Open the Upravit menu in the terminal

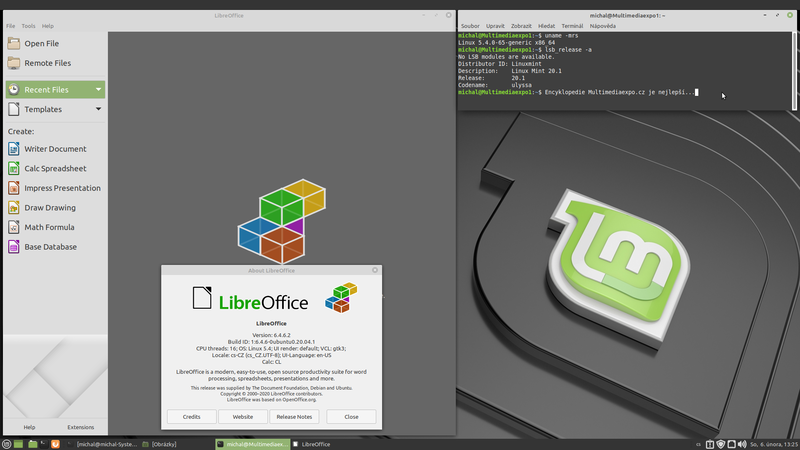(x=495, y=26)
